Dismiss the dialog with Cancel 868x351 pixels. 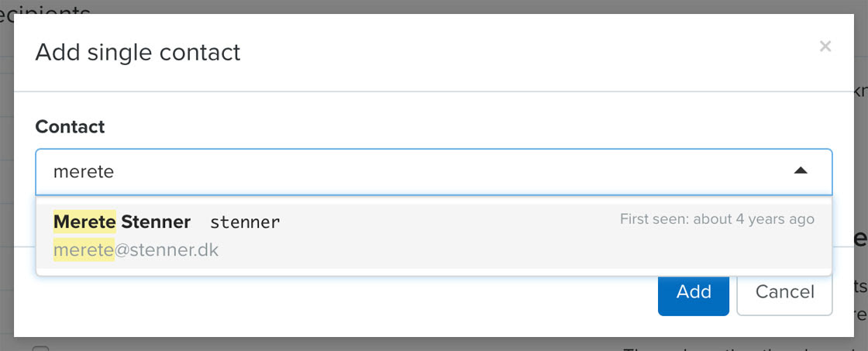784,292
